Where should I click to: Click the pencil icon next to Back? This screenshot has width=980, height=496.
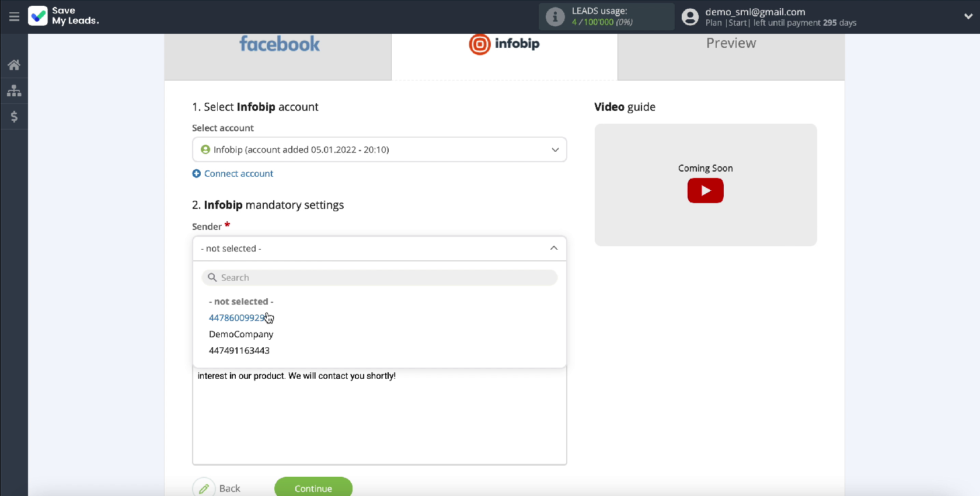[204, 488]
